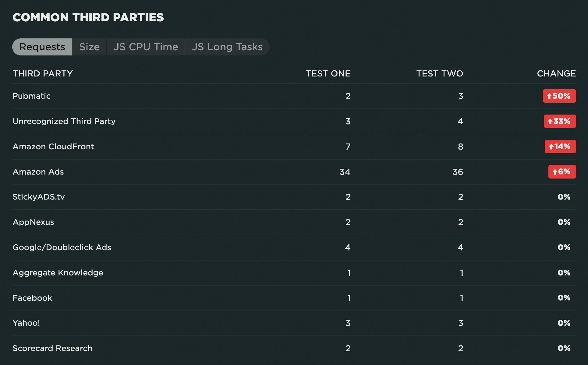The height and width of the screenshot is (365, 588).
Task: Switch to the Requests tab
Action: [x=42, y=47]
